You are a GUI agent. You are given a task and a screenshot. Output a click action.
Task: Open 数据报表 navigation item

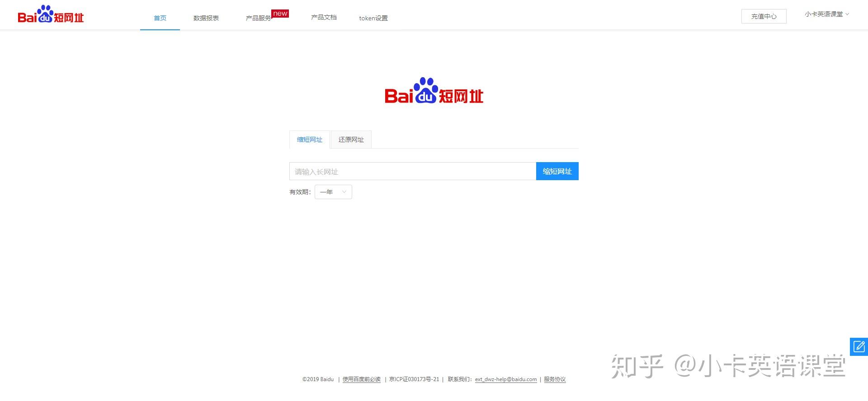(206, 18)
